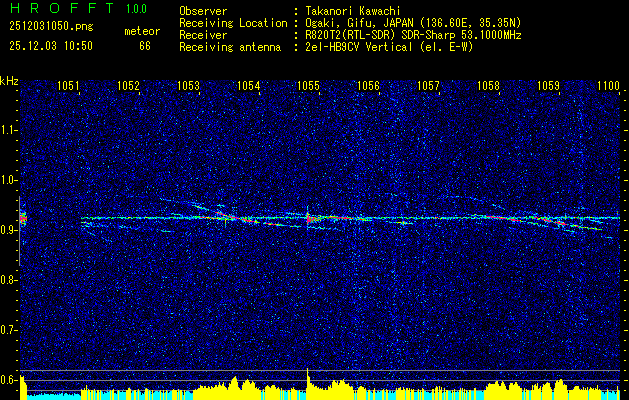The image size is (629, 400).
Task: Click the 2el-HB9CV Vertical antenna text
Action: [x=389, y=47]
